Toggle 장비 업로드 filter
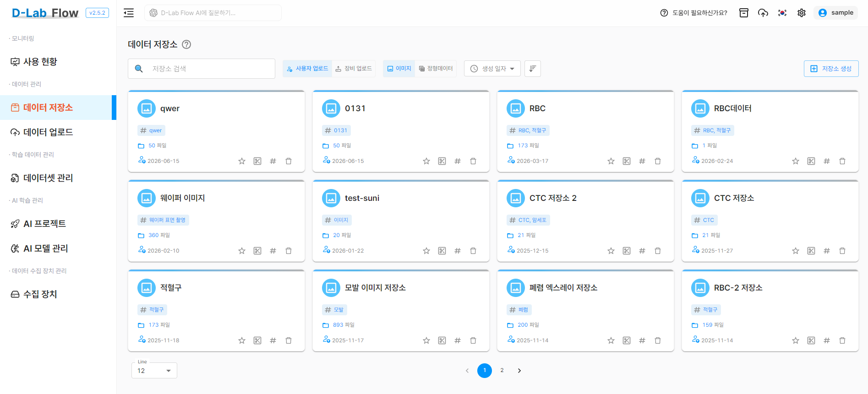Viewport: 868px width, 394px height. click(x=354, y=69)
